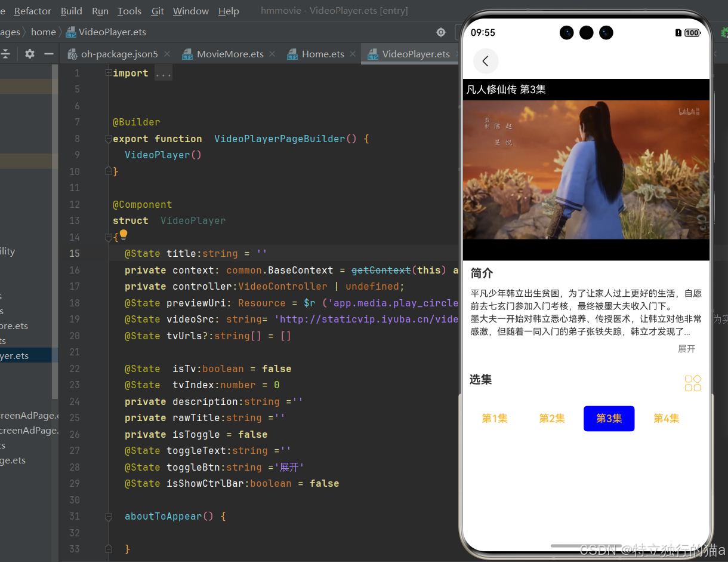Screen dimensions: 728x562
Task: Click the oh-package.json5 tab file icon
Action: click(x=72, y=54)
